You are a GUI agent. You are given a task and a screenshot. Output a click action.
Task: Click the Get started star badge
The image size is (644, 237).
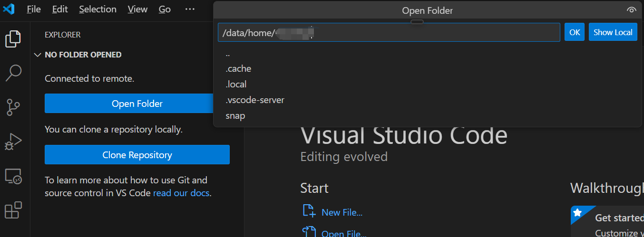[x=577, y=212]
